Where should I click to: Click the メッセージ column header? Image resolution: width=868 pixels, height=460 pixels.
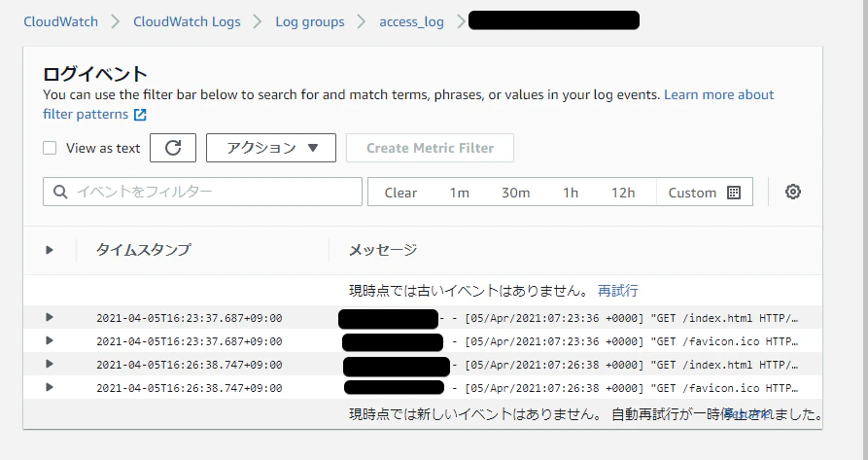pos(383,250)
